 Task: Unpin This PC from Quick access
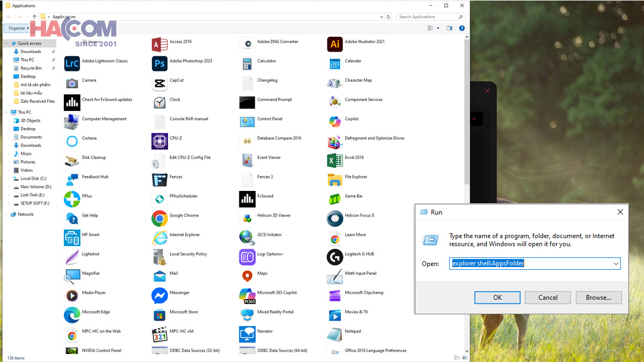(x=52, y=60)
